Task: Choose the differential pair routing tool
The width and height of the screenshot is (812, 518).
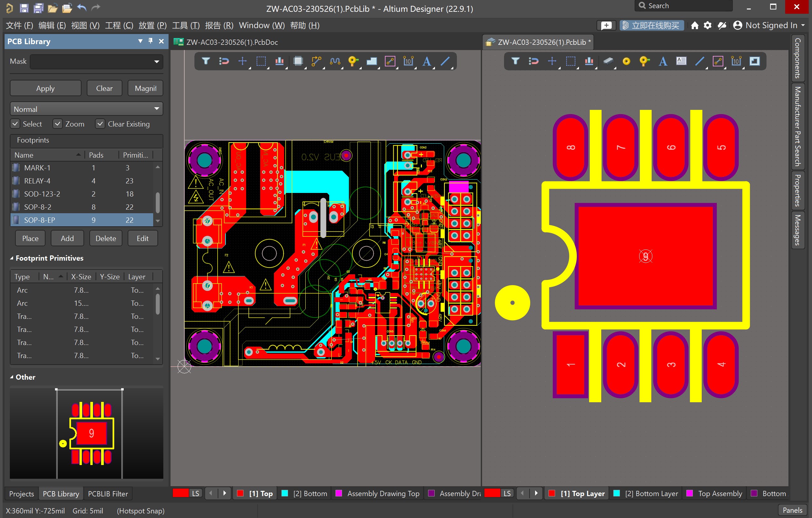Action: click(334, 61)
